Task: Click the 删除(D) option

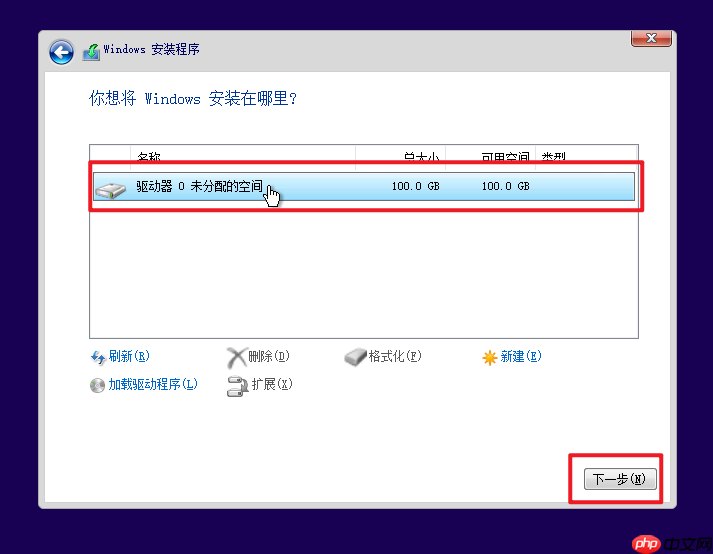Action: pyautogui.click(x=269, y=356)
